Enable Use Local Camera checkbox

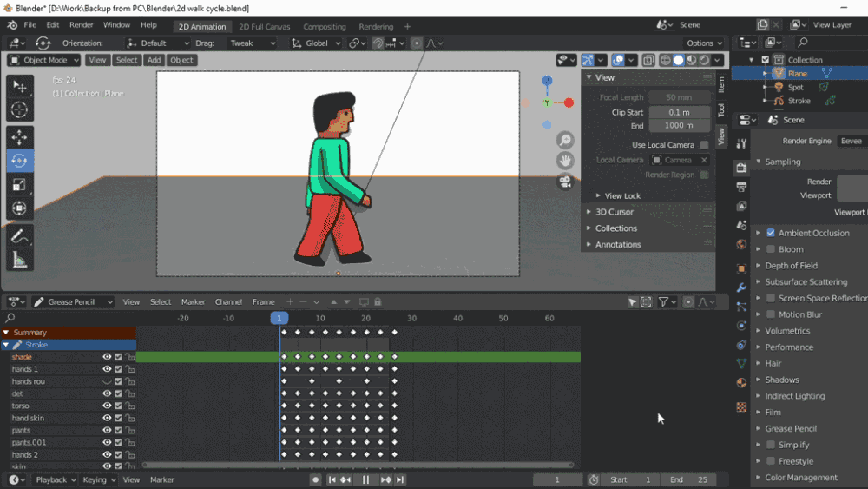point(704,145)
